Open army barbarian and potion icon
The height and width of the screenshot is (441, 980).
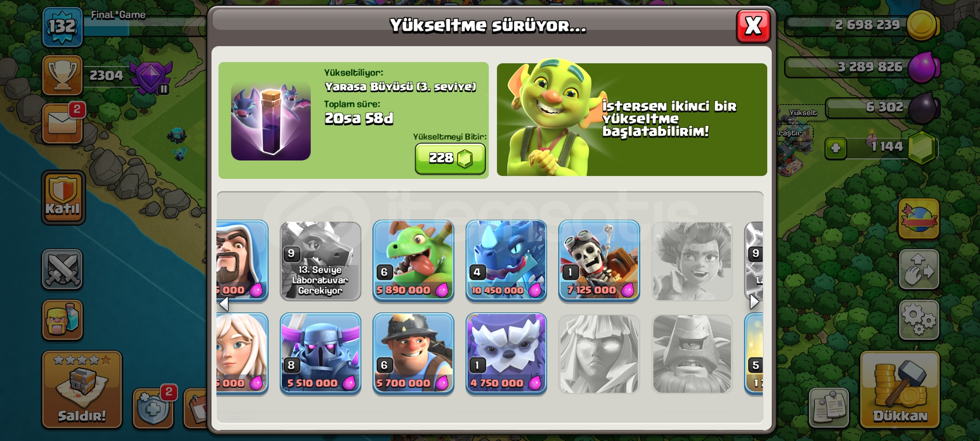pyautogui.click(x=62, y=320)
